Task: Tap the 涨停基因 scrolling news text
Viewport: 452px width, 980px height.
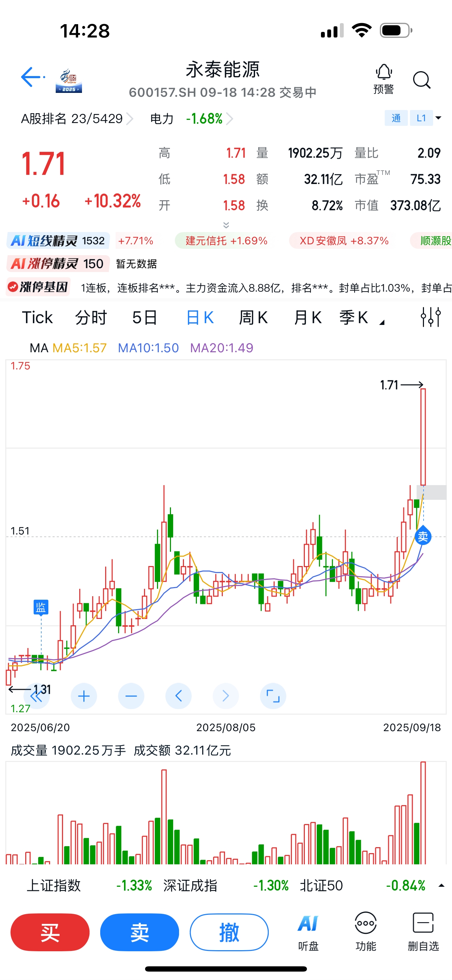Action: coord(266,288)
